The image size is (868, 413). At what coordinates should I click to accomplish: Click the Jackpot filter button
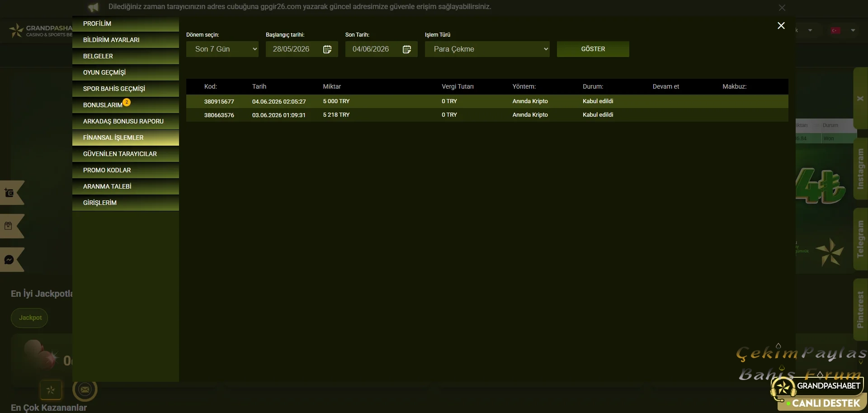(29, 318)
